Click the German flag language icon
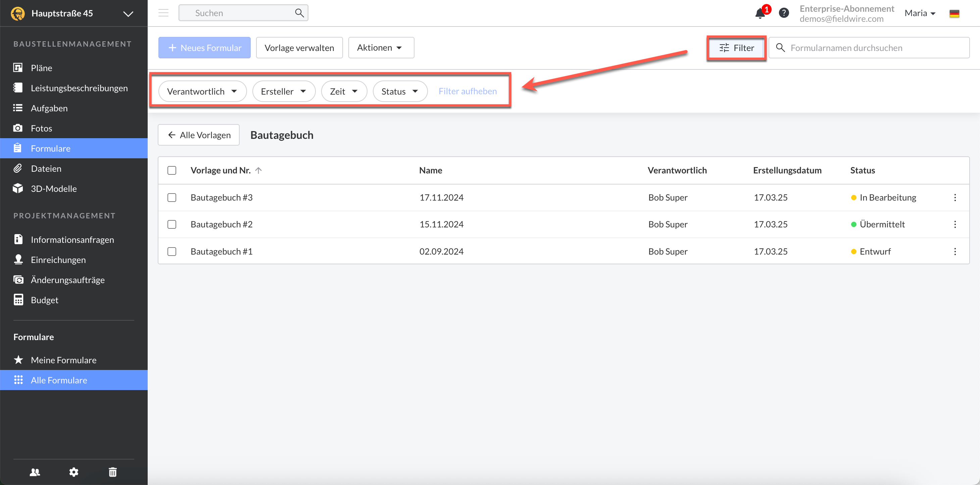This screenshot has width=980, height=485. coord(954,14)
